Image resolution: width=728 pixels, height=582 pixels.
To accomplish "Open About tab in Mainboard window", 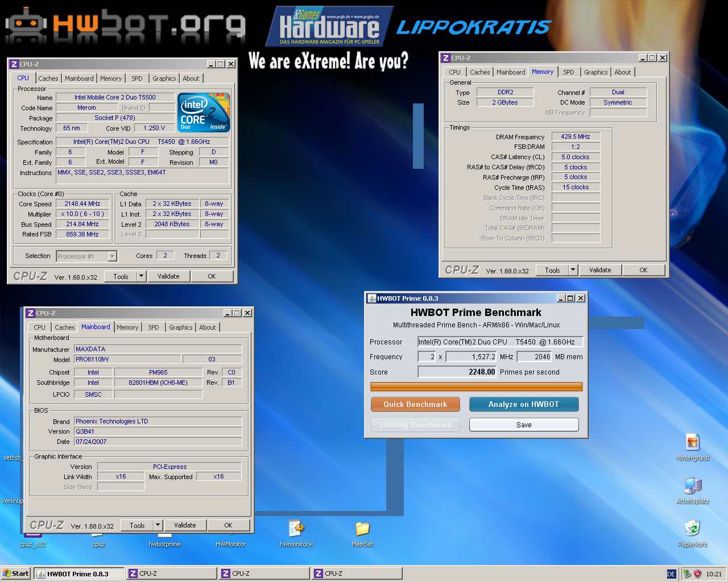I will (x=208, y=327).
